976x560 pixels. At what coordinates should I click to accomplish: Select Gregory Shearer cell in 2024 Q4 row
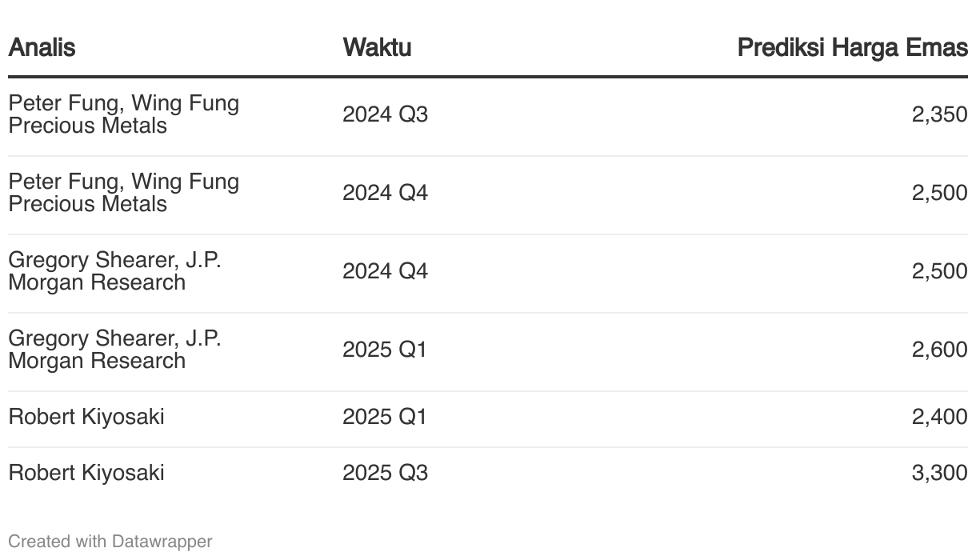(x=115, y=271)
